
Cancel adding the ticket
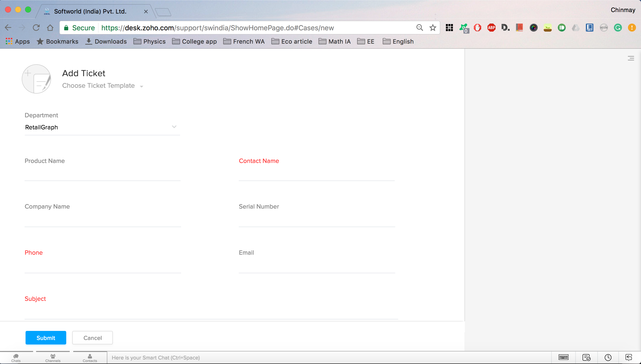point(93,338)
